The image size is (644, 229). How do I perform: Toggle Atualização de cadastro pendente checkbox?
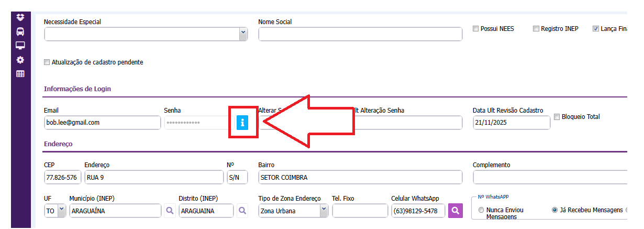48,62
